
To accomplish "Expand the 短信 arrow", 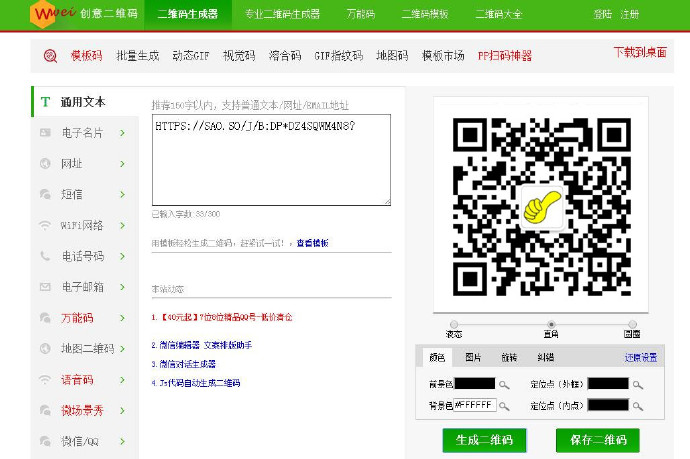I will [122, 195].
